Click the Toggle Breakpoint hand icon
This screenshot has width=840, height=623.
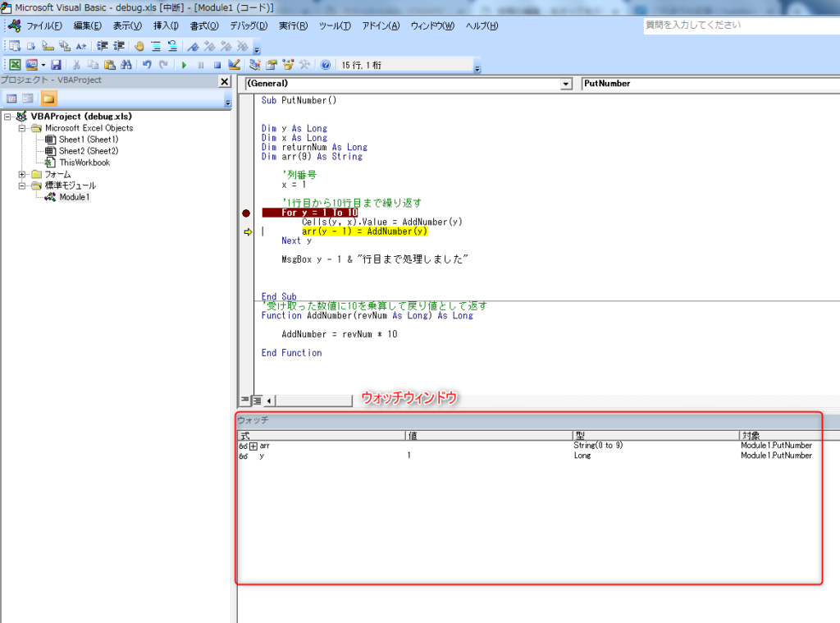139,46
